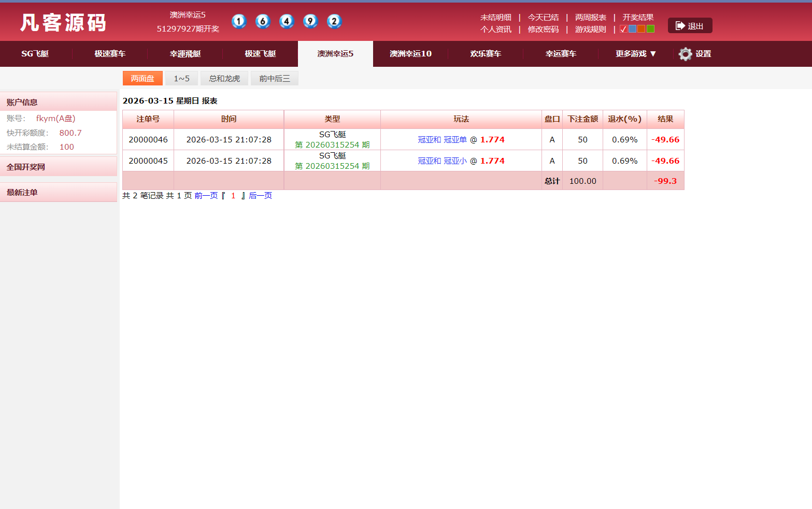Viewport: 812px width, 509px height.
Task: Select the number 9 lottery ball
Action: click(310, 21)
